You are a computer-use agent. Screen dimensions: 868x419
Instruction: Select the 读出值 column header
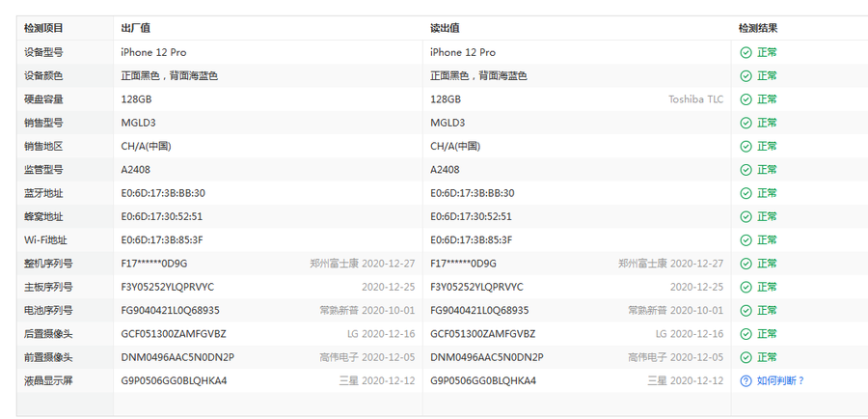pyautogui.click(x=445, y=28)
